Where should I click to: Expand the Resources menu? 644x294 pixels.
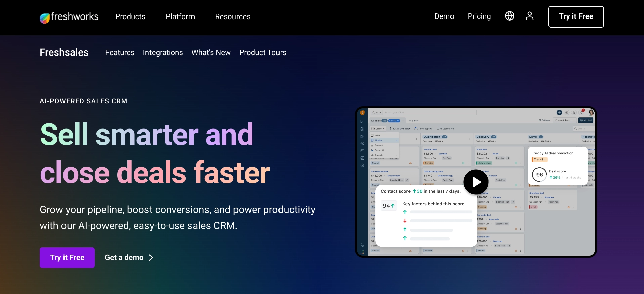[232, 17]
